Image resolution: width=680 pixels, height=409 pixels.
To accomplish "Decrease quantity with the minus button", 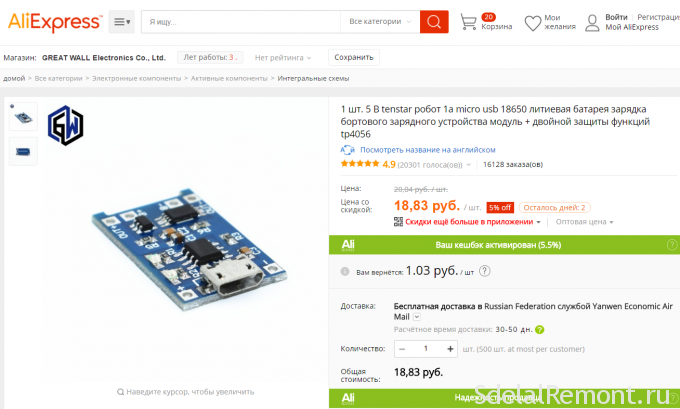I will pyautogui.click(x=402, y=349).
